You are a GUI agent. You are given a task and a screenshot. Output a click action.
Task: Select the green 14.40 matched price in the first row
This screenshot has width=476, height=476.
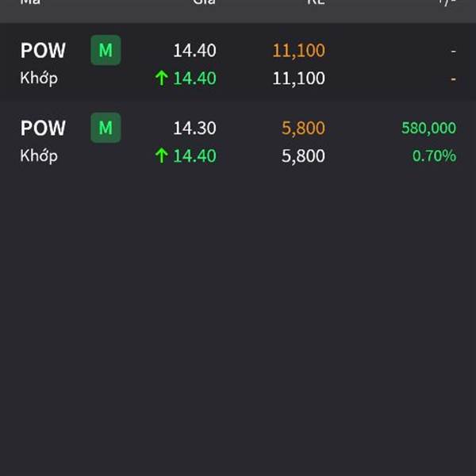pos(194,79)
